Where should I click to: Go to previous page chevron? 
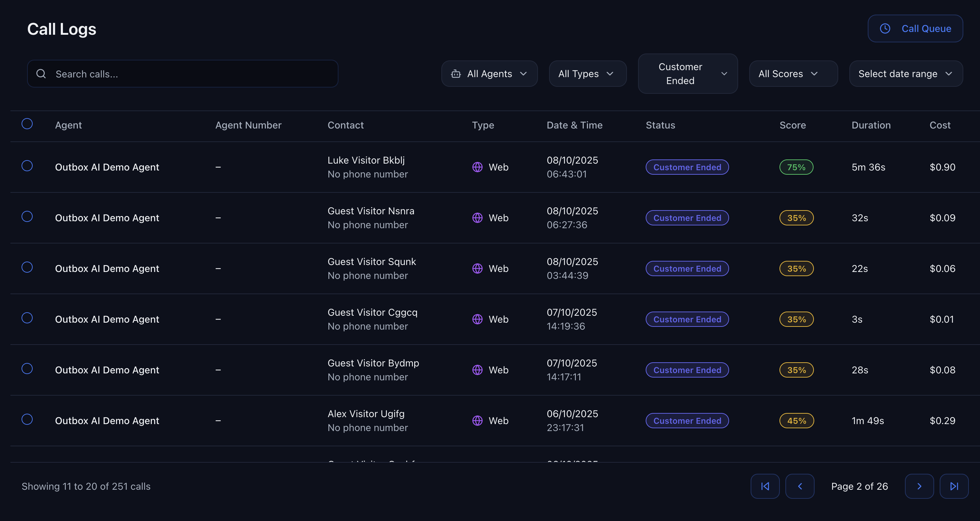pos(800,486)
